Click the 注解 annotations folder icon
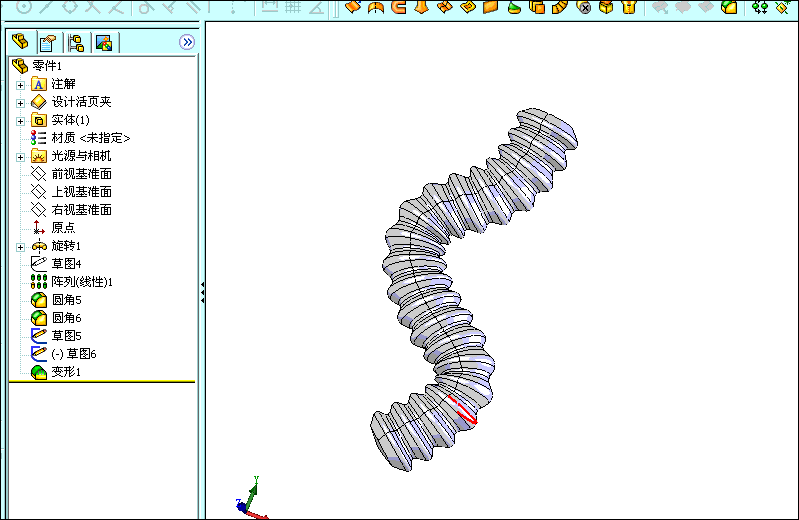Image resolution: width=799 pixels, height=520 pixels. point(39,84)
